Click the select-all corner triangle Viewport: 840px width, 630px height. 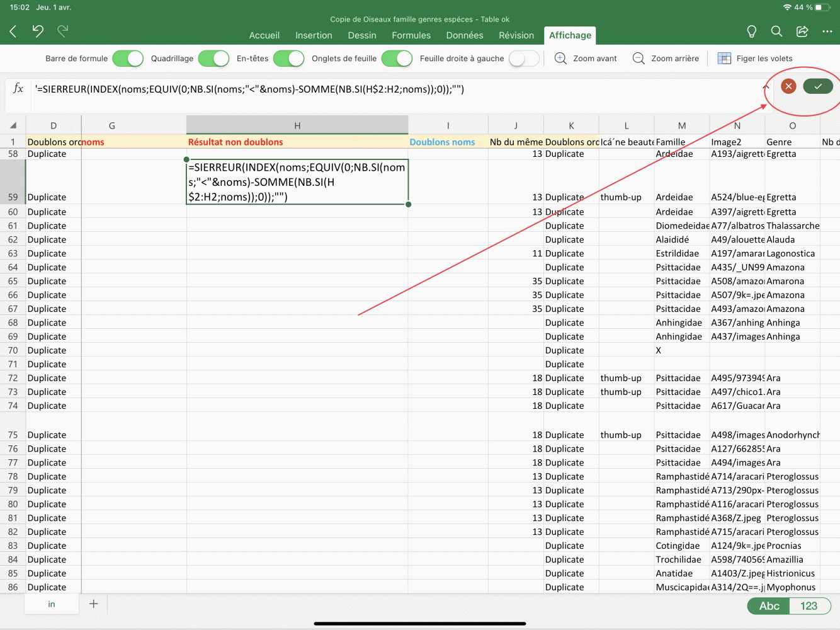[x=13, y=125]
